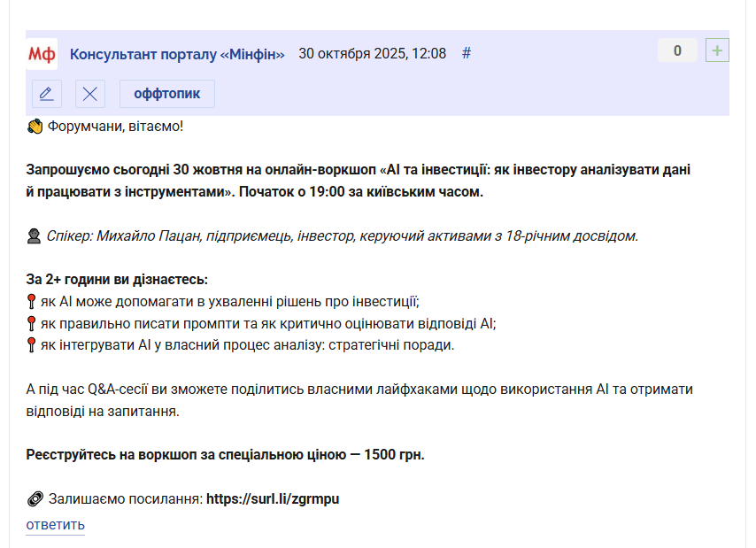Click the post rating counter showing 0
756x548 pixels.
pyautogui.click(x=677, y=50)
